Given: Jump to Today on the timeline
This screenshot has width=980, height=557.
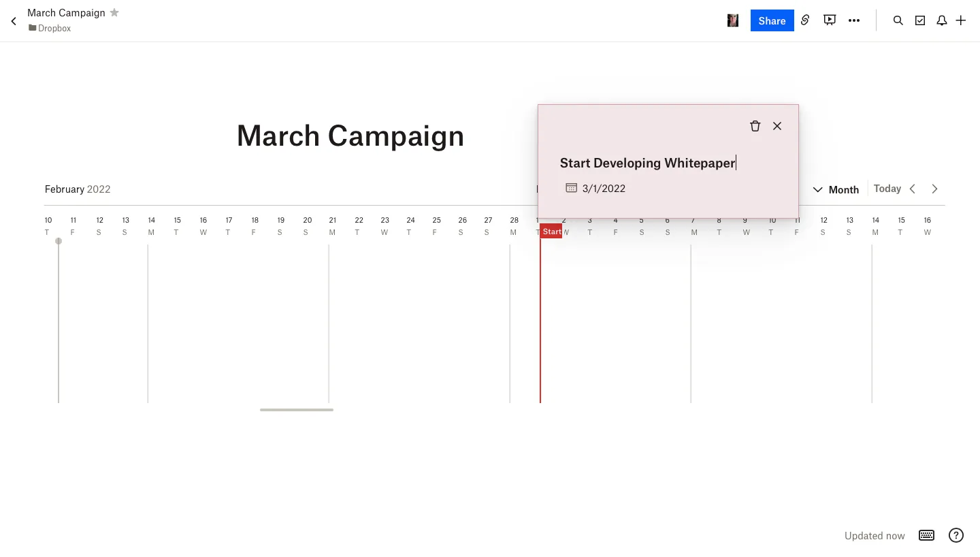Looking at the screenshot, I should [x=887, y=189].
